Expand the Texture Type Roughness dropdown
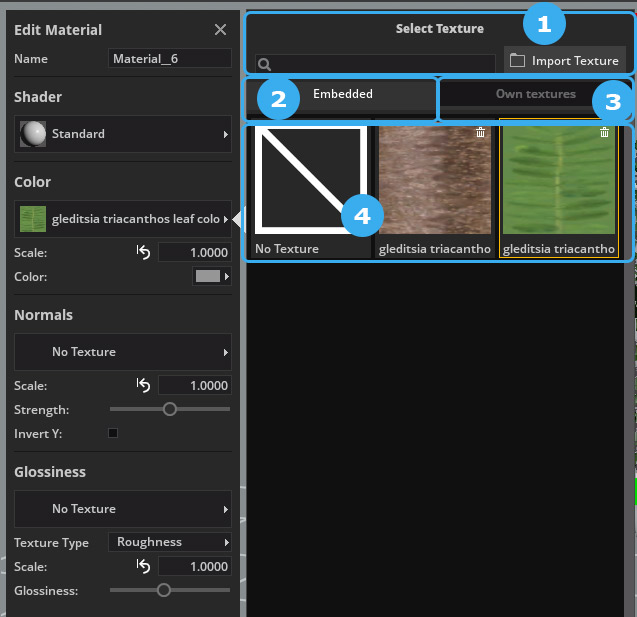Viewport: 637px width, 617px height. click(x=169, y=542)
